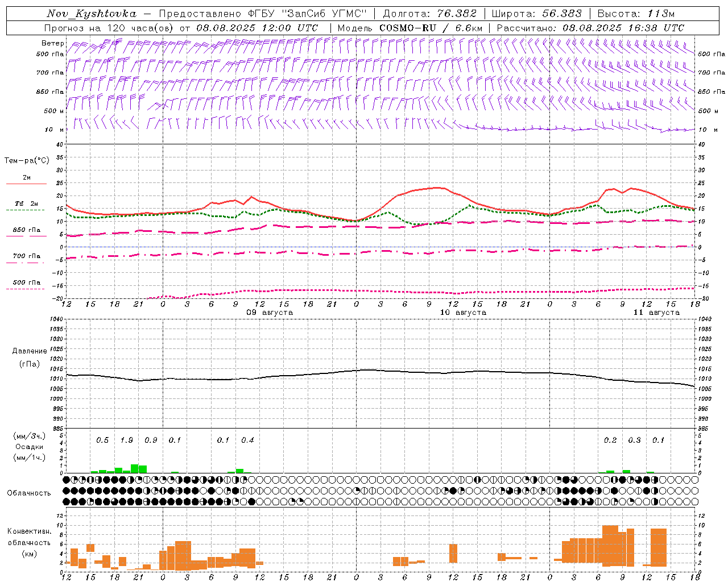Viewport: 728px width, 582px height.
Task: Click the 0.3 precipitation value
Action: coord(634,440)
